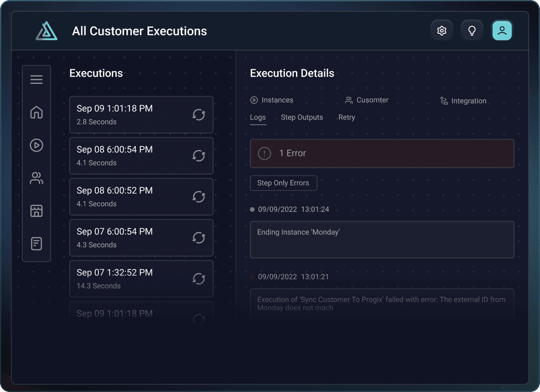
Task: Click the 14.3 Seconds duration text
Action: pos(99,286)
